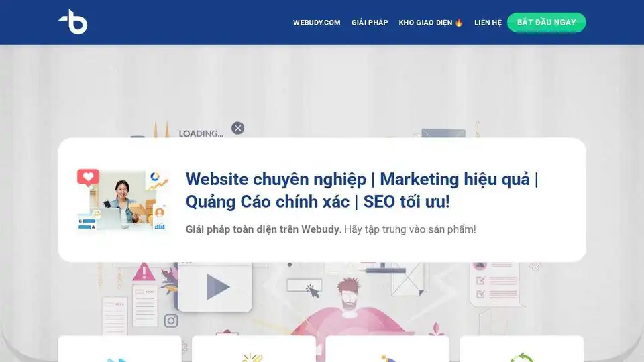Click the 'Giải pháp toàn diện trên Webudy' text
Screen dimensions: 644x362
click(262, 229)
